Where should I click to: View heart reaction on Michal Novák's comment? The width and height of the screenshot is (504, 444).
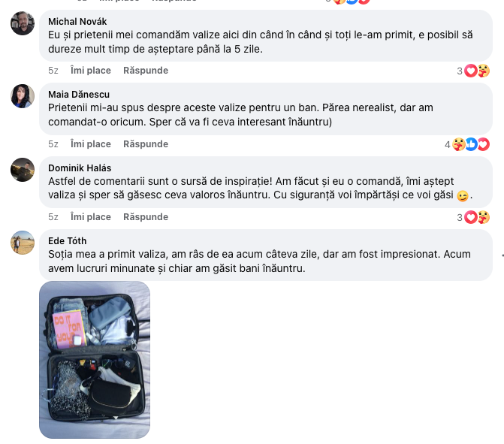pos(471,71)
